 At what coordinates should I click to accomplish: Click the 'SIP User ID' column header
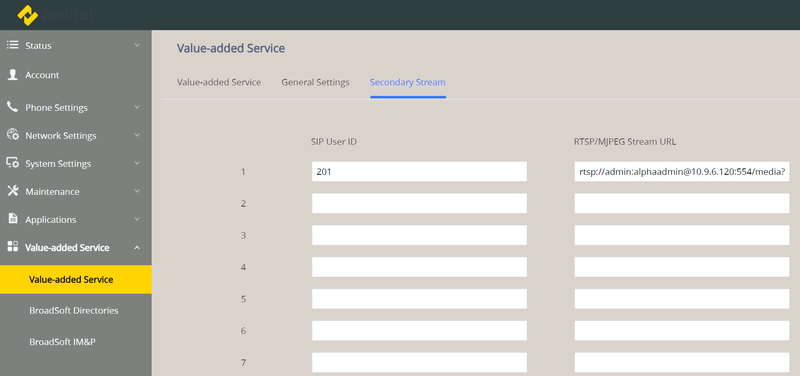[334, 142]
